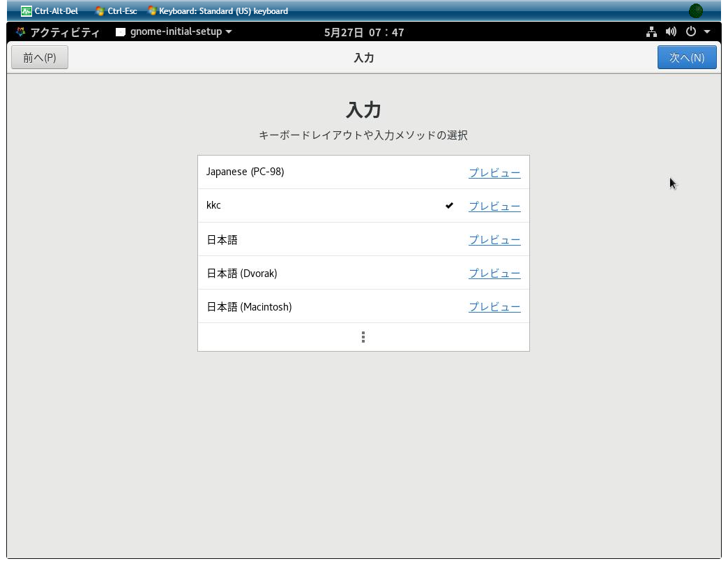Click the green connection status indicator
Image resolution: width=728 pixels, height=568 pixels.
pos(695,10)
